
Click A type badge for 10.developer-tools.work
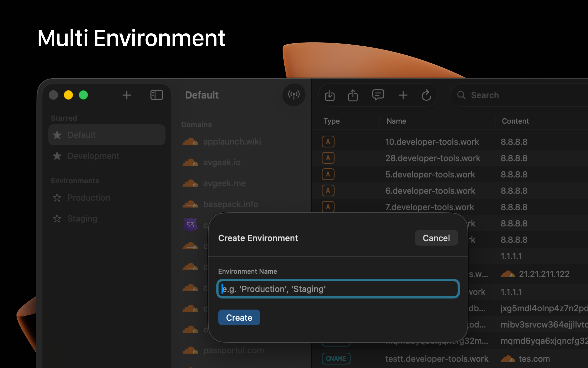pyautogui.click(x=328, y=142)
